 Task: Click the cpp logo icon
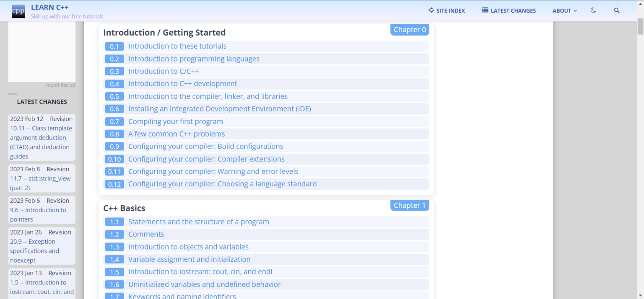coord(18,11)
